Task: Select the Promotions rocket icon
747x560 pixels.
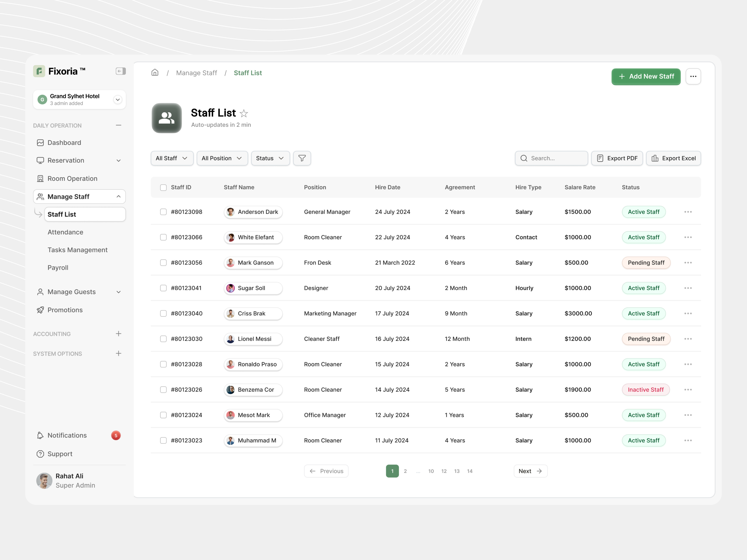Action: coord(40,310)
